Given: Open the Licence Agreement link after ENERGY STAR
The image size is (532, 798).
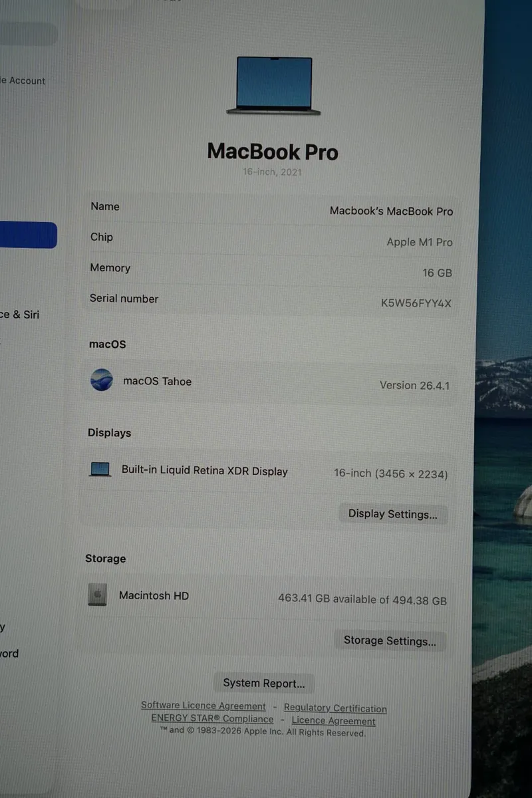Looking at the screenshot, I should point(334,721).
